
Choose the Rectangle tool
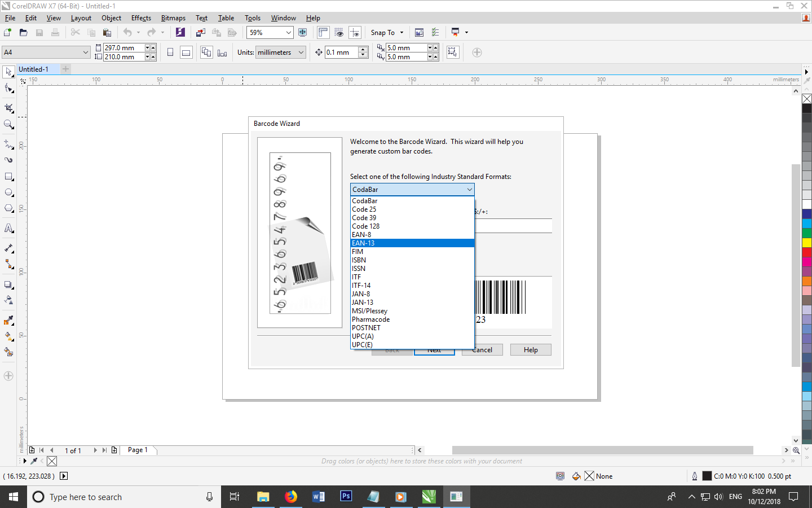click(8, 177)
